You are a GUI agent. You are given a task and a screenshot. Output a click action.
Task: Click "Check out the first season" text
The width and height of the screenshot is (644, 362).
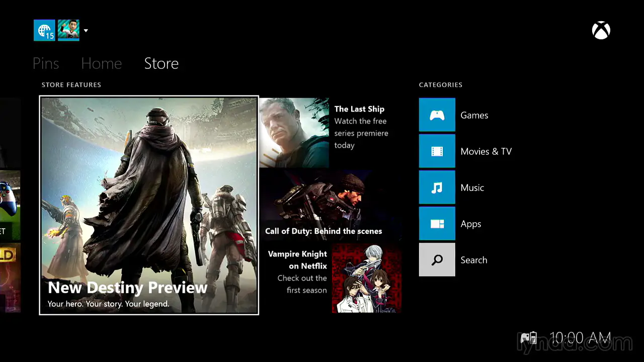[x=302, y=284]
